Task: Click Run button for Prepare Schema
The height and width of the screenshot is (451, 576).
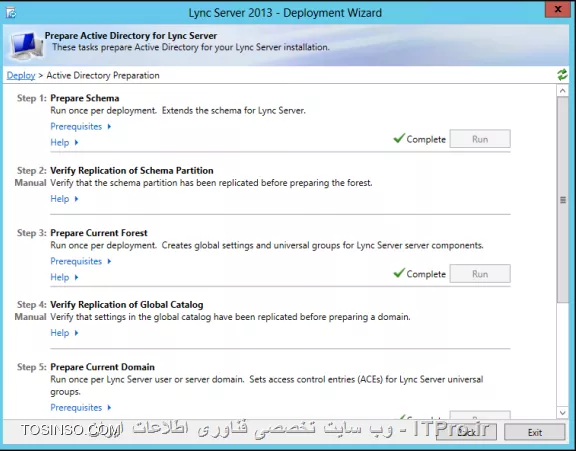Action: 480,139
